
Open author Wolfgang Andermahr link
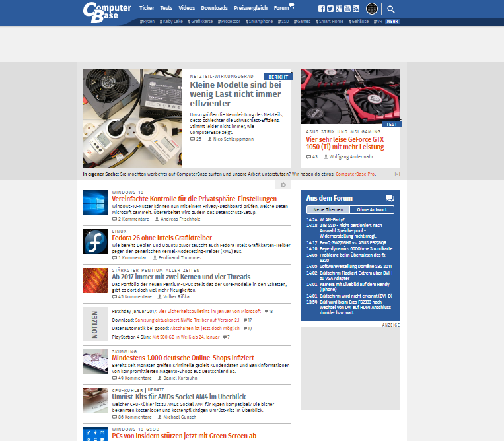pos(348,156)
